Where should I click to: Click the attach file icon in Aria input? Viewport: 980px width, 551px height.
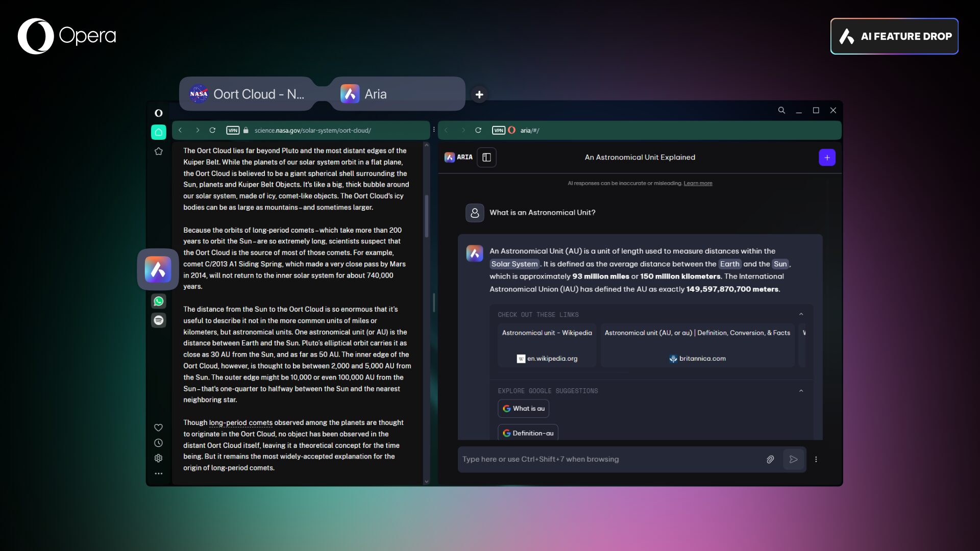[769, 459]
